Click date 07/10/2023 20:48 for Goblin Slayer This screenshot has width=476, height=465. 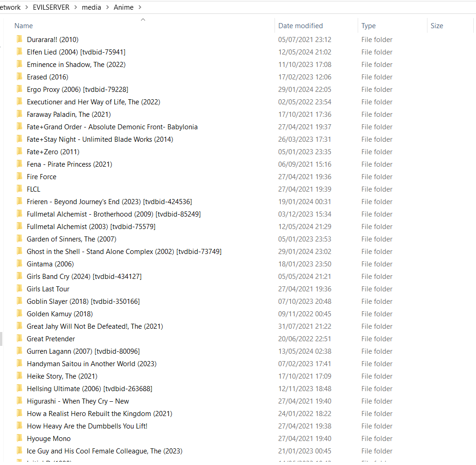305,301
